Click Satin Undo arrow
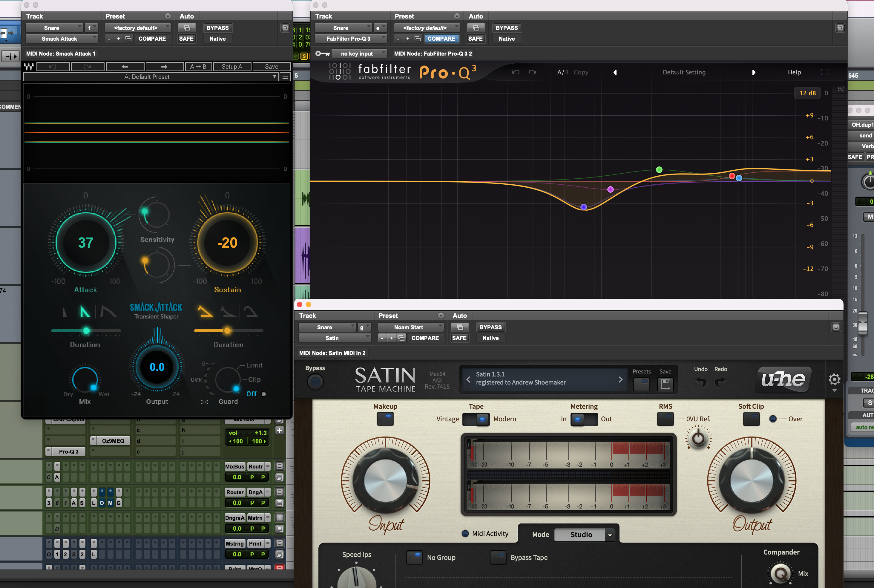Screen dimensions: 874x588 [x=700, y=382]
